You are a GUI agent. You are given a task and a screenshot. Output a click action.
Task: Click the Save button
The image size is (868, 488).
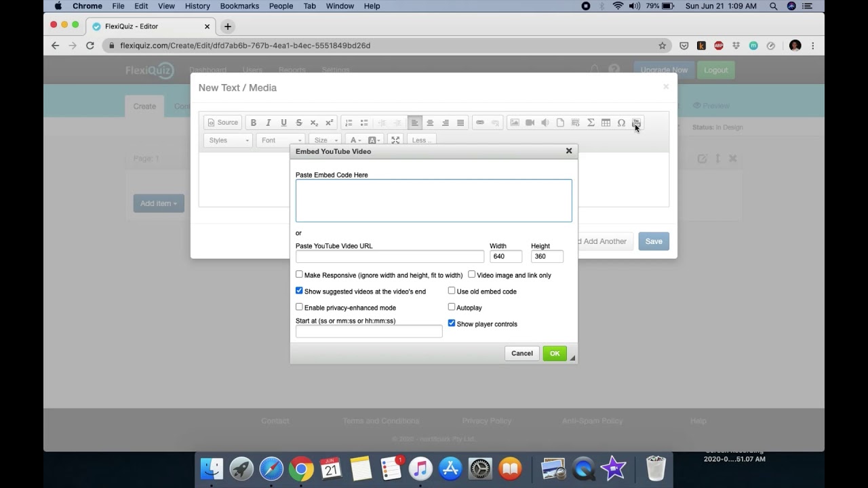[x=654, y=241]
